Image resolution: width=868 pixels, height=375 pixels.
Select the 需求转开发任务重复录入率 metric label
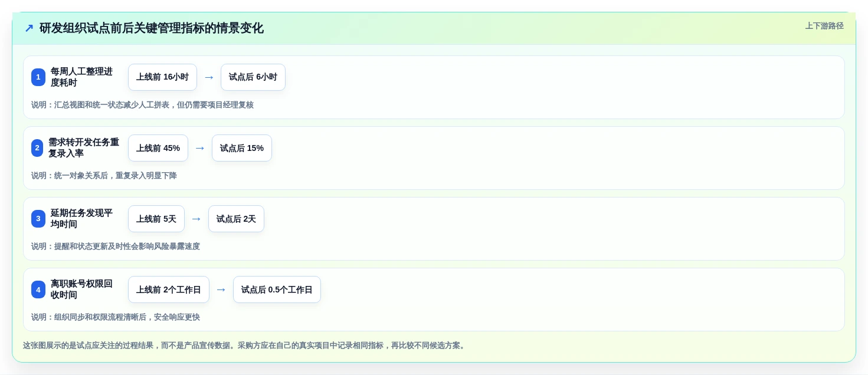(x=84, y=148)
